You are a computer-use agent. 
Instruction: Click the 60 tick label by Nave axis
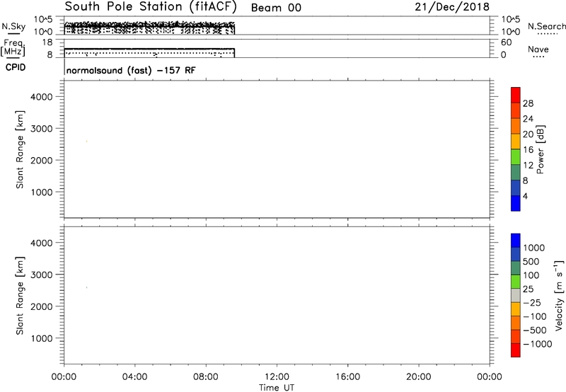click(506, 42)
